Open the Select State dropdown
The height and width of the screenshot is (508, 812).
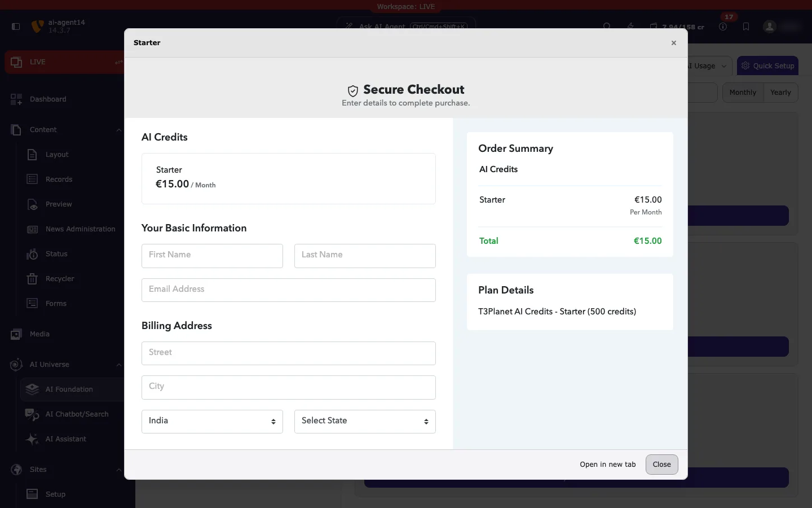coord(365,422)
